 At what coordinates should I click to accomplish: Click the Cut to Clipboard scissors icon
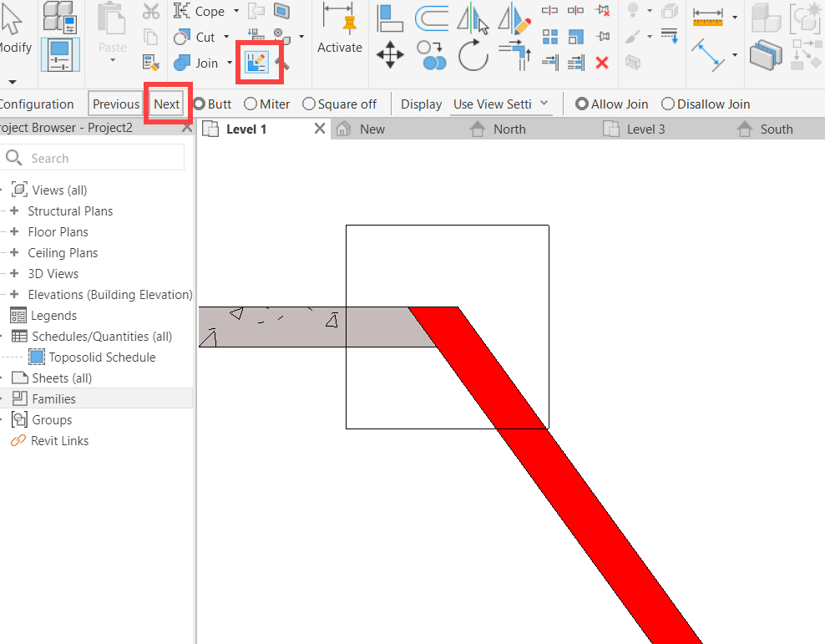click(151, 12)
